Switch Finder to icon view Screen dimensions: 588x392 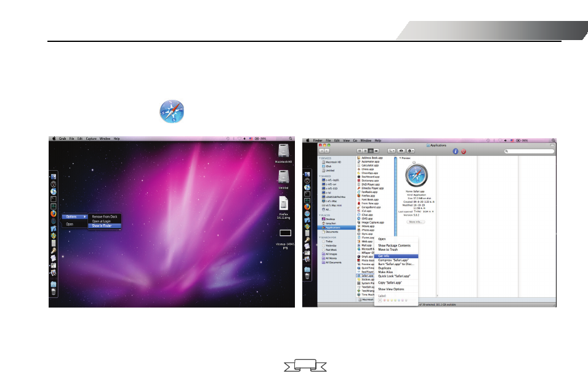pyautogui.click(x=360, y=151)
